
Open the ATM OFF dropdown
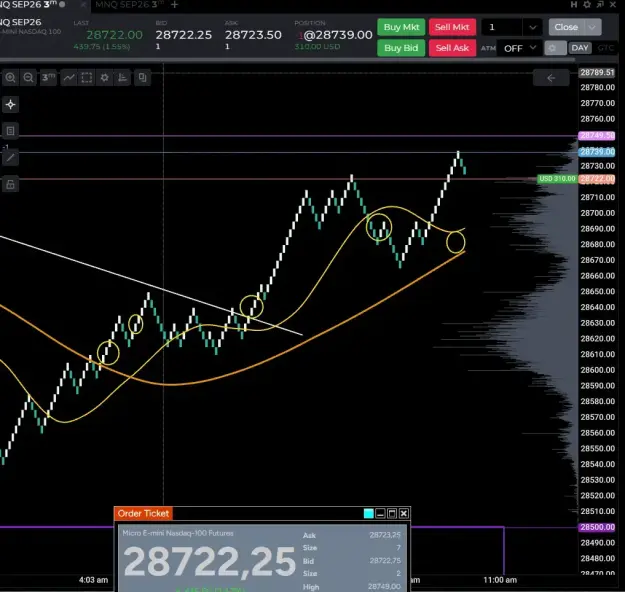[520, 48]
